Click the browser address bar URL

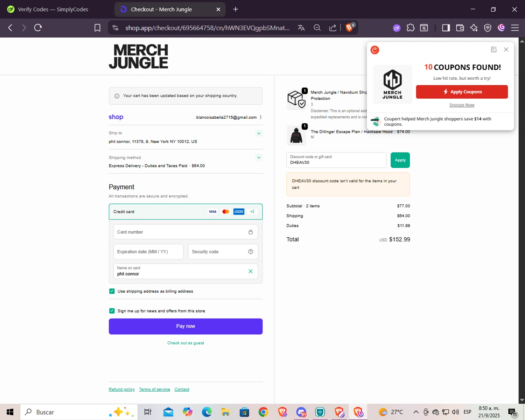[x=207, y=28]
